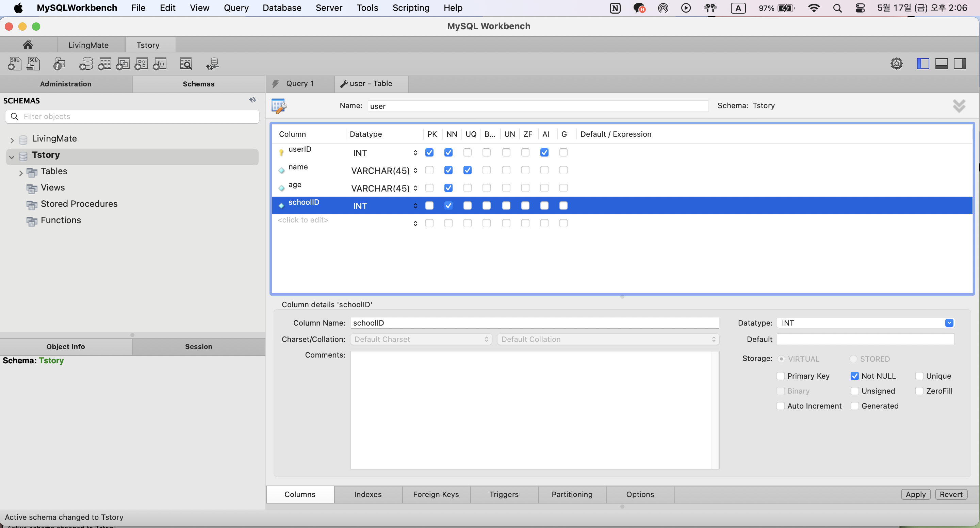Toggle UQ checkbox for name row
Screen dimensions: 980x528
pos(468,170)
